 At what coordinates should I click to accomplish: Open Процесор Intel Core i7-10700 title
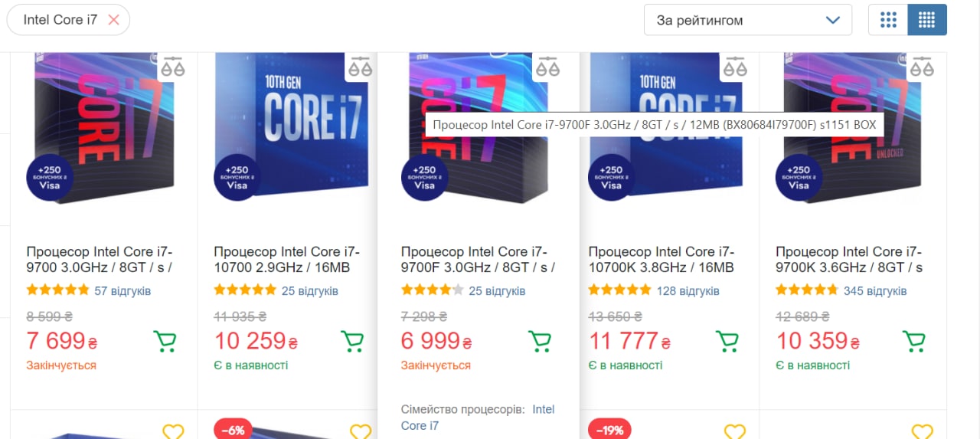287,260
